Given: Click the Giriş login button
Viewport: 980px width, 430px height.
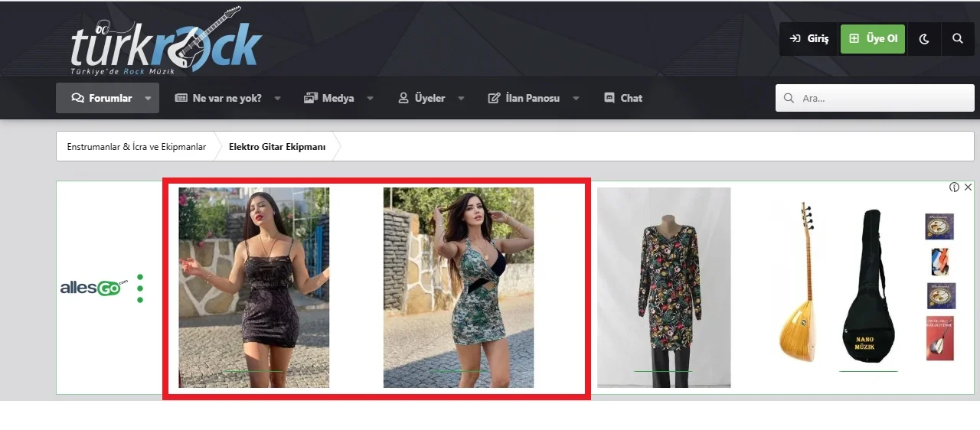Looking at the screenshot, I should point(809,39).
